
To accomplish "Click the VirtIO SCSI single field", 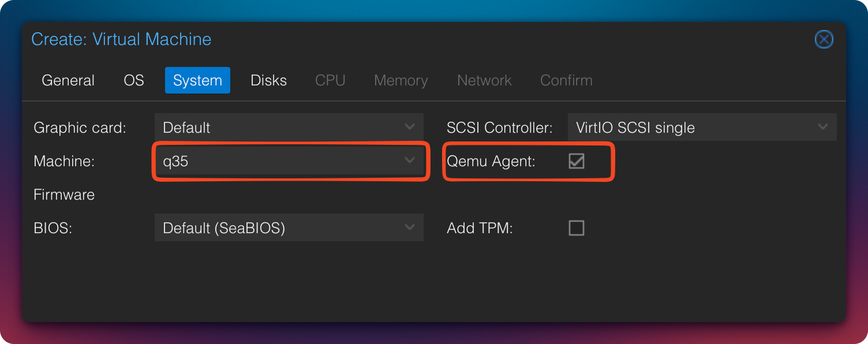I will pyautogui.click(x=635, y=128).
